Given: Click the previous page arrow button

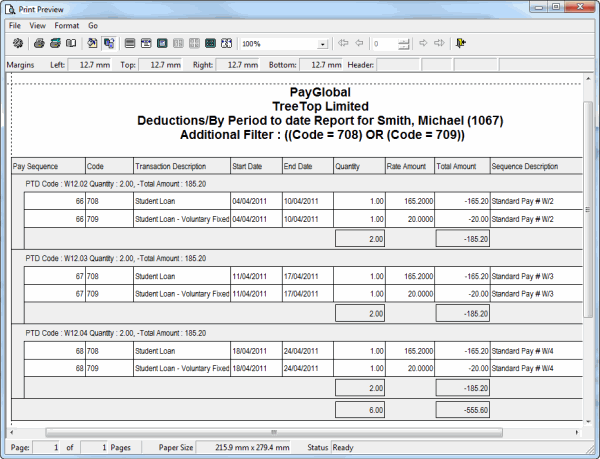Looking at the screenshot, I should pos(358,44).
